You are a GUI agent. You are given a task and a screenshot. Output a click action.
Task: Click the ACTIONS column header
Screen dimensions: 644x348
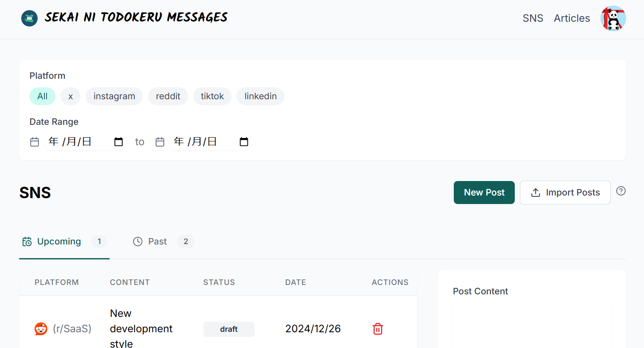(390, 282)
